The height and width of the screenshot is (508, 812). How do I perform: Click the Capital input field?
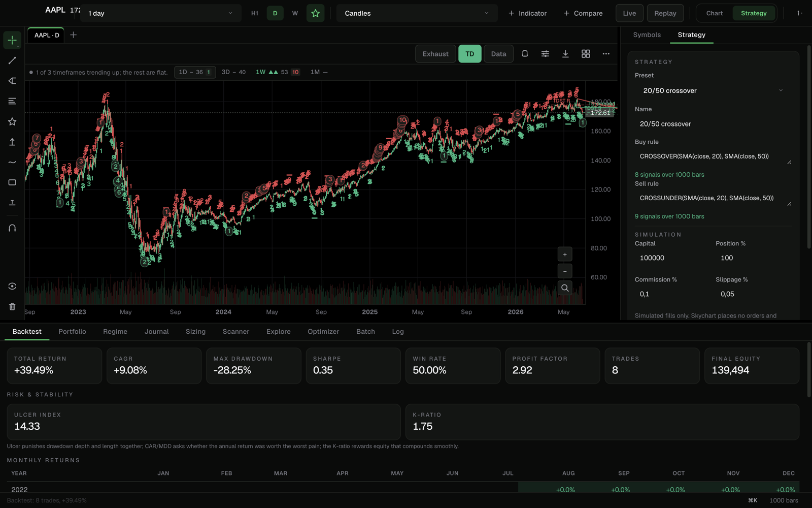[672, 258]
